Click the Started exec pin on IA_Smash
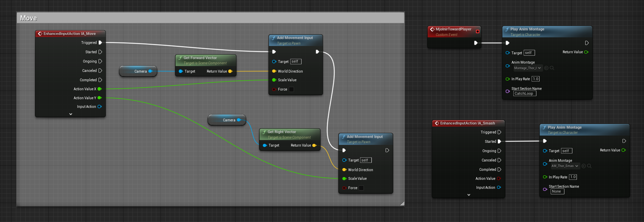This screenshot has width=644, height=222. tap(499, 141)
